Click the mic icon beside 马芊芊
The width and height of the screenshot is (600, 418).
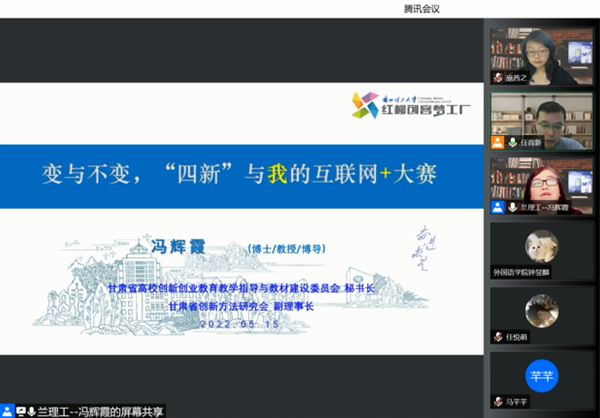click(x=498, y=402)
